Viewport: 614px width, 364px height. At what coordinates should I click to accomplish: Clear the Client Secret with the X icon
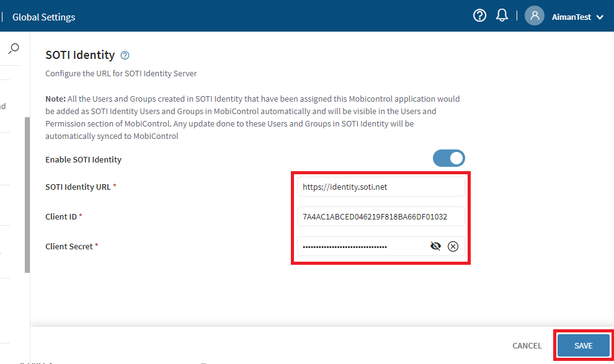pyautogui.click(x=453, y=246)
